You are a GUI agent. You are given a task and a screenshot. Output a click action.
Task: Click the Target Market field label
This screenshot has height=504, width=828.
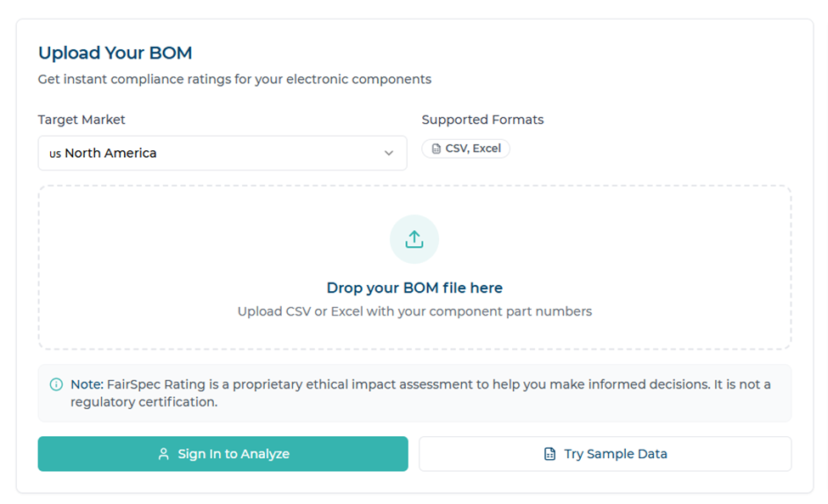[82, 120]
